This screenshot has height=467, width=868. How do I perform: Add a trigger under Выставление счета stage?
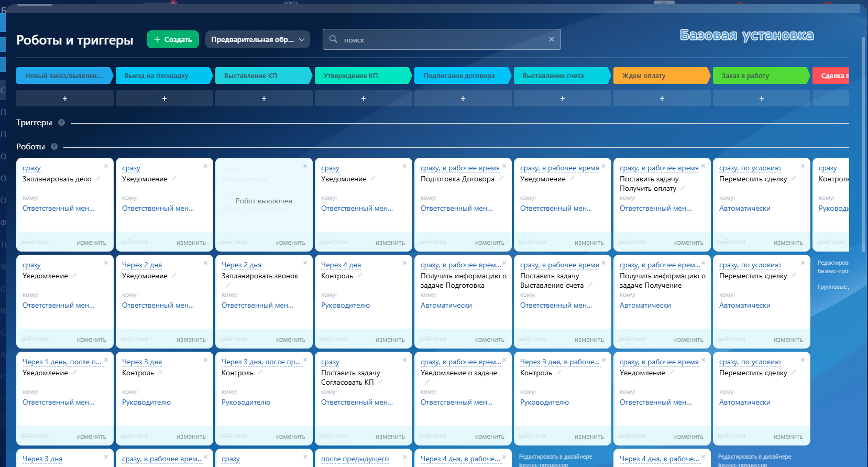point(563,99)
